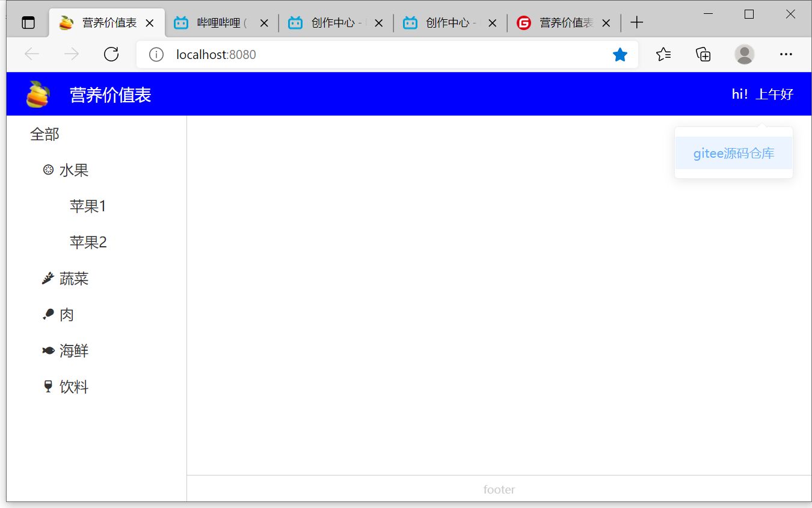Screen dimensions: 812x508
Task: Switch to the Gitee 营养价值表 tab
Action: point(564,23)
